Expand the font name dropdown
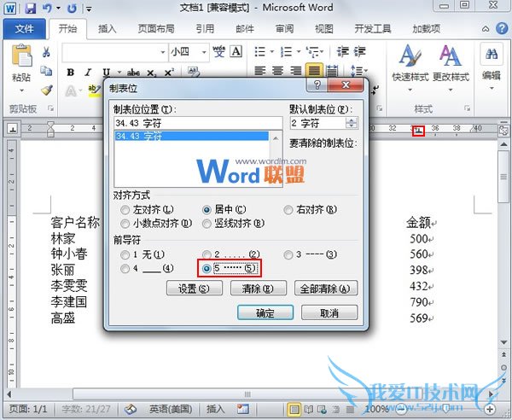512x420 pixels. tap(163, 52)
